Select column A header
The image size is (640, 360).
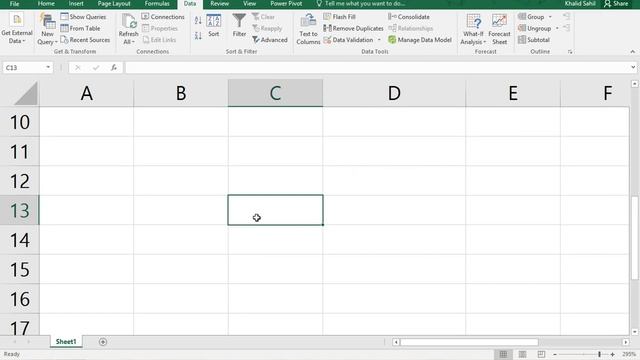coord(87,93)
